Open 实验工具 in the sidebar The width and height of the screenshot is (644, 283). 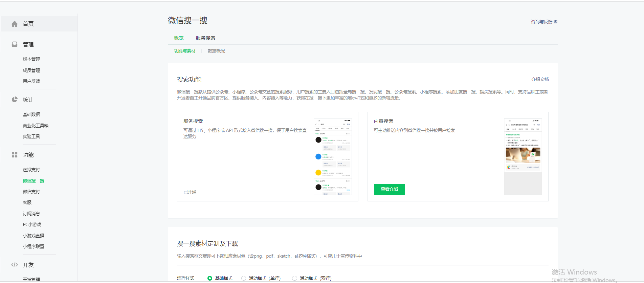tap(31, 136)
